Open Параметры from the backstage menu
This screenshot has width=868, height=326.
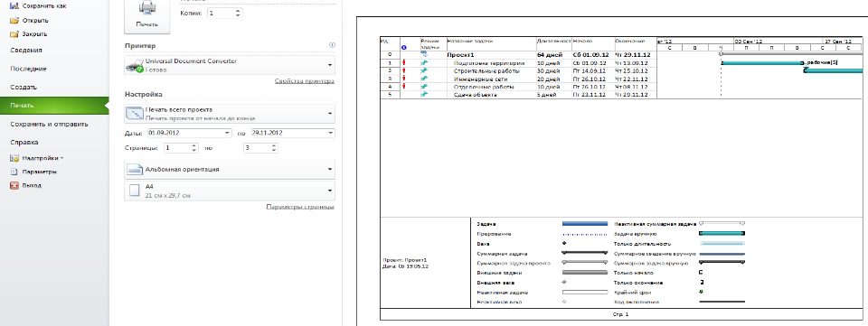point(39,172)
